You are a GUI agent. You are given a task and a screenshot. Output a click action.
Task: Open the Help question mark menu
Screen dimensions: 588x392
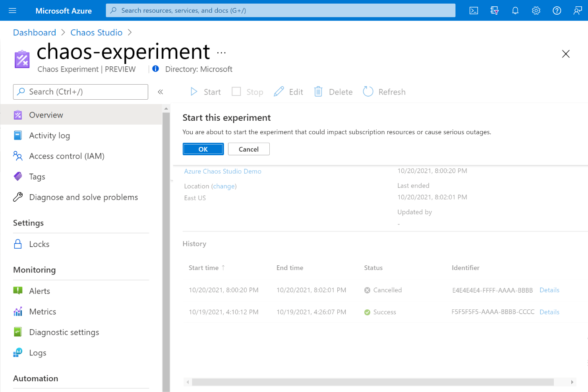tap(557, 11)
